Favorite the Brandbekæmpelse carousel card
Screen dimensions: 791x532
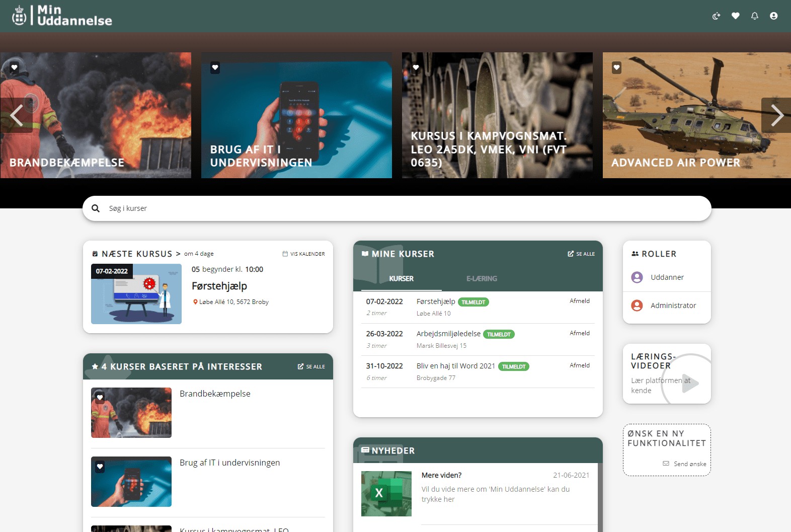tap(15, 67)
